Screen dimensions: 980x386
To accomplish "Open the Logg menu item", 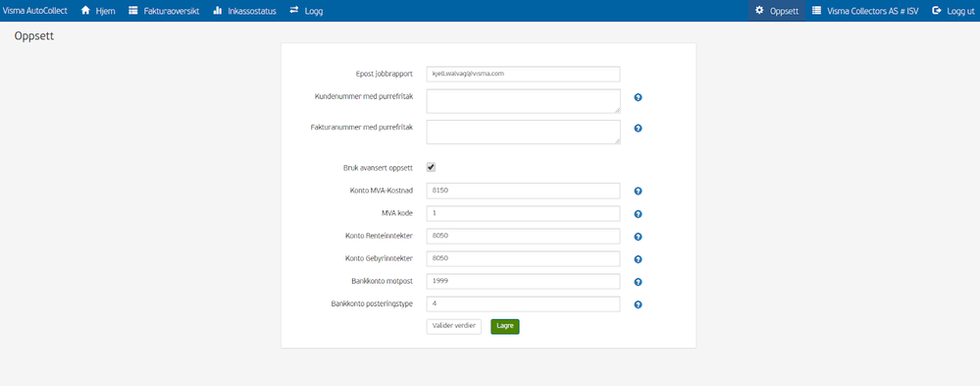I will 306,11.
